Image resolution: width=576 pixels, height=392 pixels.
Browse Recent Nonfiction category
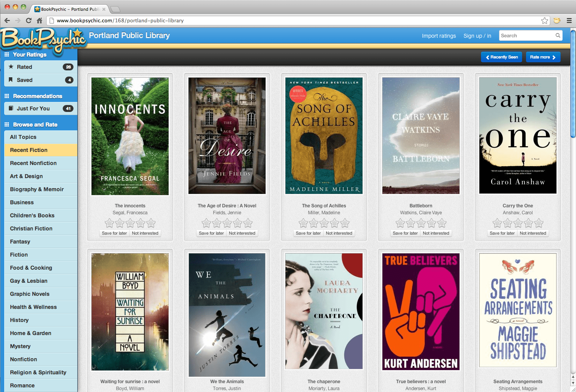41,163
